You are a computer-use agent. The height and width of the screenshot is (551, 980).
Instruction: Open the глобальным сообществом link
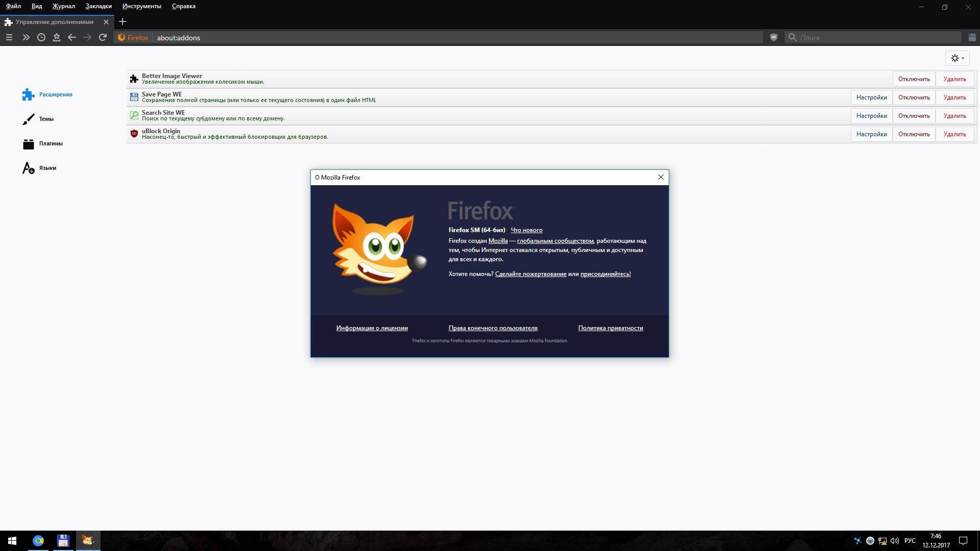pyautogui.click(x=555, y=241)
